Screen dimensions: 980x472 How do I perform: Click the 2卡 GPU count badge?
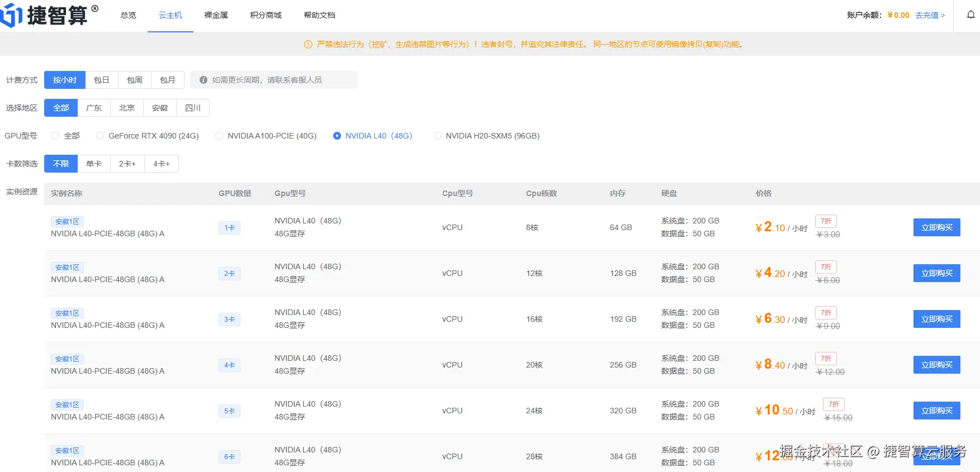click(229, 274)
